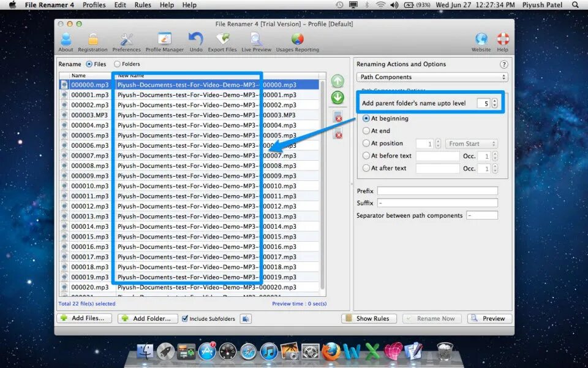Select the 000012.mp3 file row
This screenshot has height=368, width=588.
(189, 206)
